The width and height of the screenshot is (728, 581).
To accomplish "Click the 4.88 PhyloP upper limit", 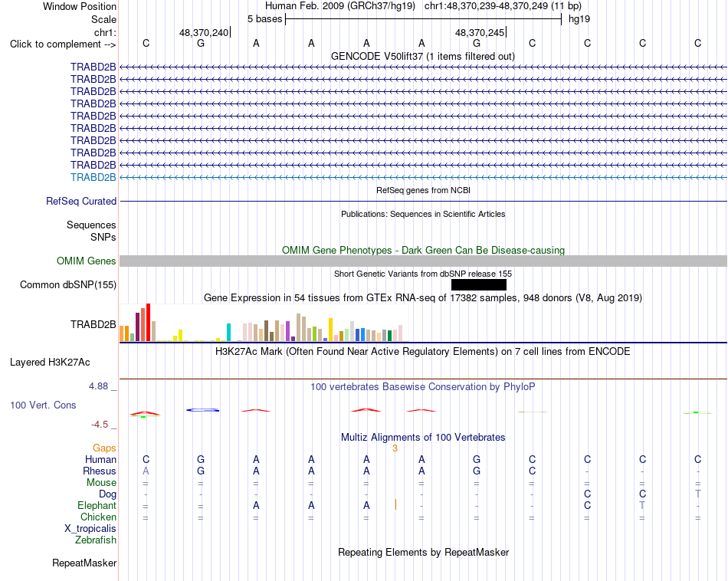I will click(98, 386).
